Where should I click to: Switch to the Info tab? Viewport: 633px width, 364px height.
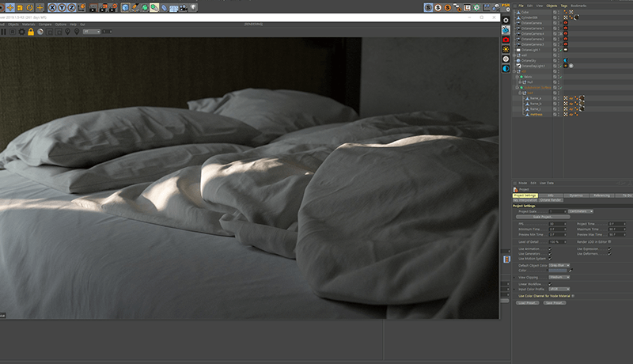click(551, 195)
